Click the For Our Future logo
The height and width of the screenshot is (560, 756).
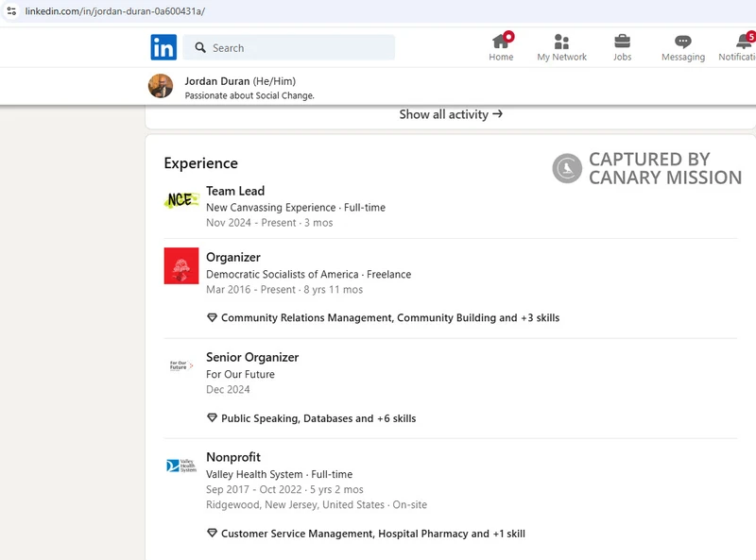(x=181, y=365)
